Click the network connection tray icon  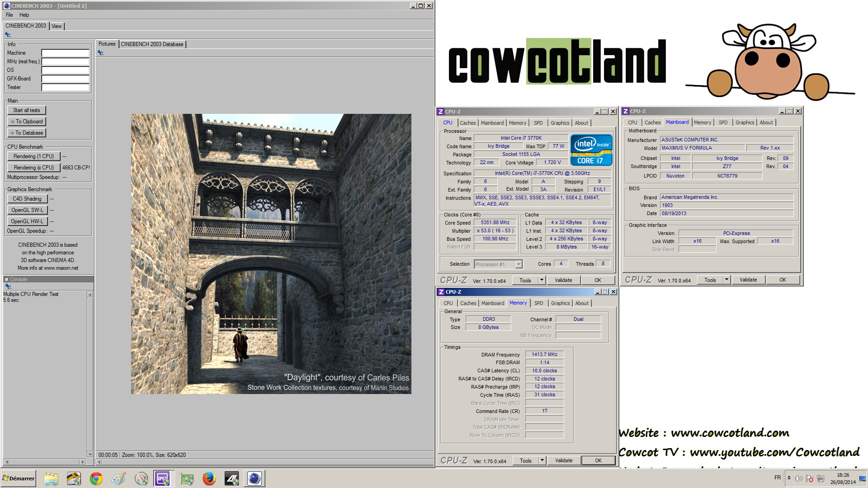point(821,479)
